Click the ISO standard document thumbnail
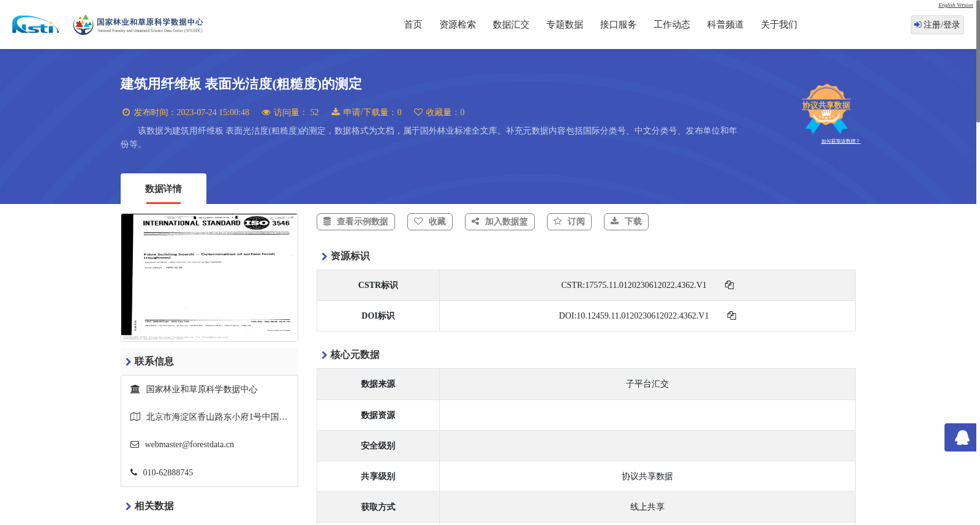The height and width of the screenshot is (525, 980). tap(209, 278)
